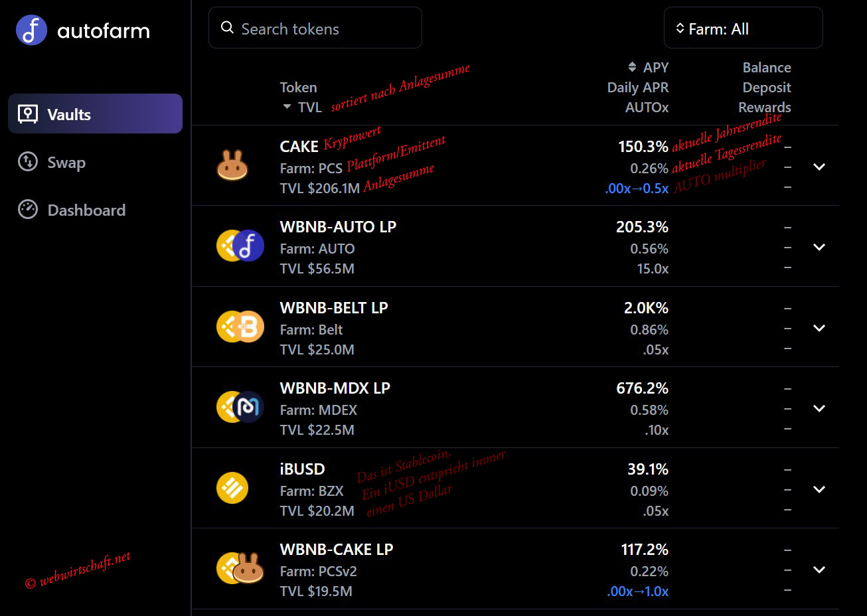Click the WBNB-CAKE LP token pair icon

pos(240,569)
